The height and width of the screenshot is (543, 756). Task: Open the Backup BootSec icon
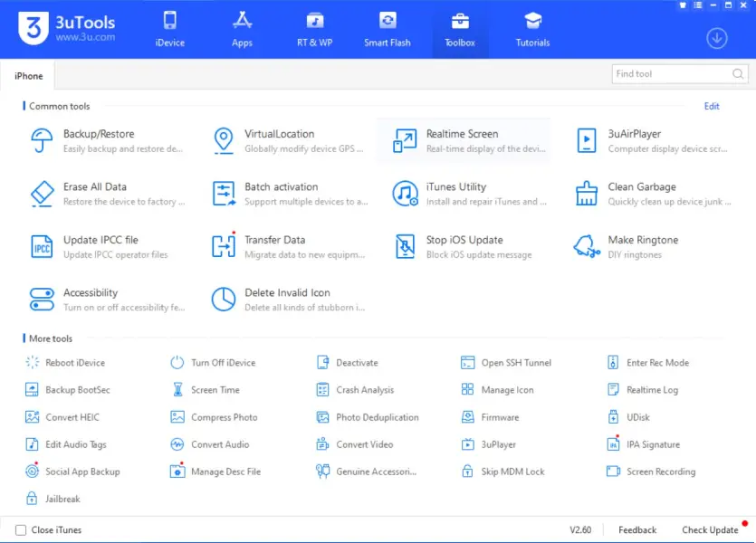point(32,389)
